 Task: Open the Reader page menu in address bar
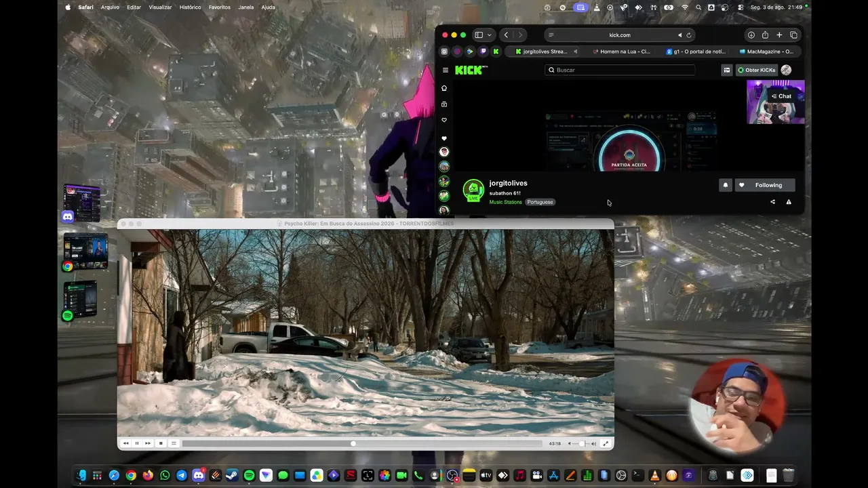click(551, 35)
